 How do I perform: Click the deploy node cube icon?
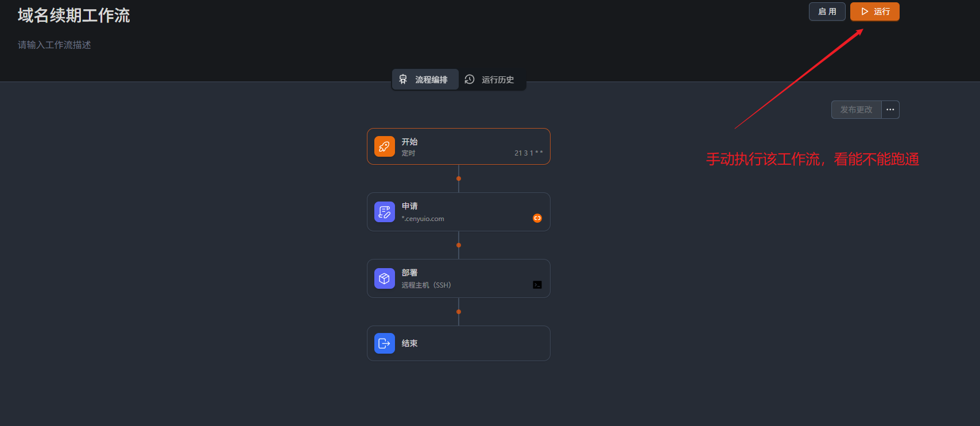(385, 278)
